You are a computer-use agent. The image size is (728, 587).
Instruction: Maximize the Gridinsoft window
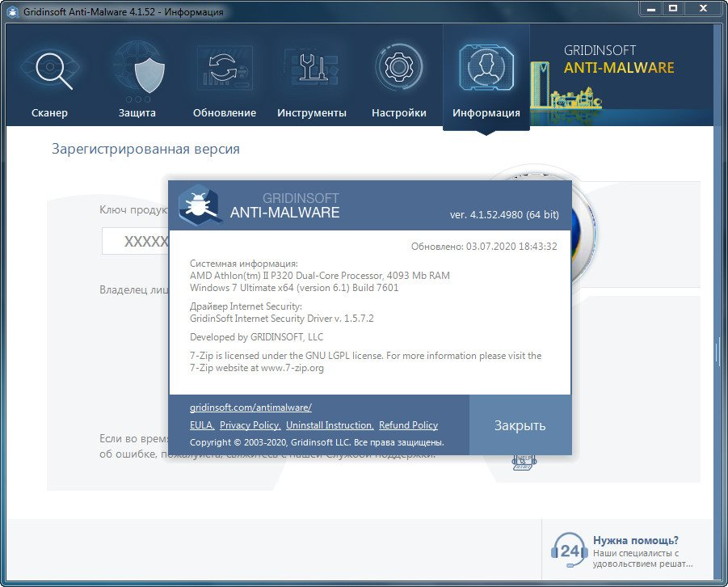click(672, 9)
